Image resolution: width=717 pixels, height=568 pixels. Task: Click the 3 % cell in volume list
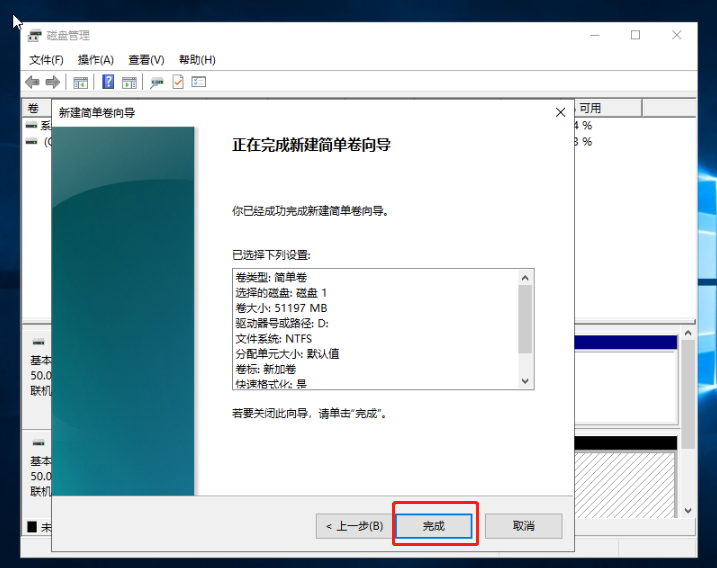point(583,142)
